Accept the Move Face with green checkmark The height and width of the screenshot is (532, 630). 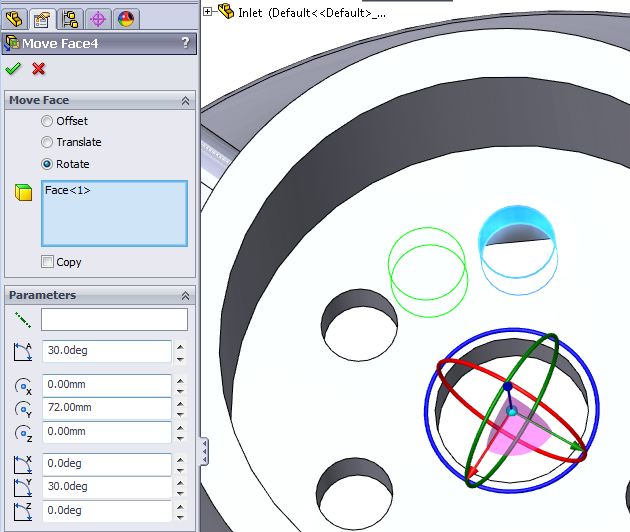(x=13, y=68)
